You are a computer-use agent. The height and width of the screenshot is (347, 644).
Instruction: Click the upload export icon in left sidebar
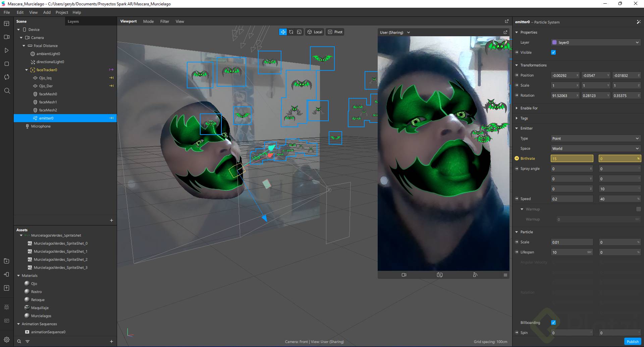tap(6, 288)
